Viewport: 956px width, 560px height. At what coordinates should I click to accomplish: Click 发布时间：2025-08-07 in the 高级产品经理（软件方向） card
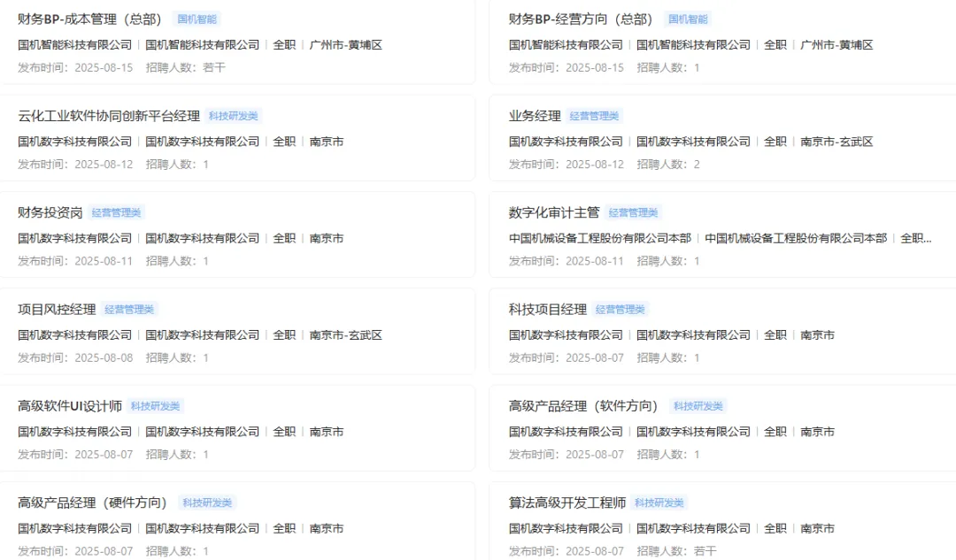tap(567, 455)
